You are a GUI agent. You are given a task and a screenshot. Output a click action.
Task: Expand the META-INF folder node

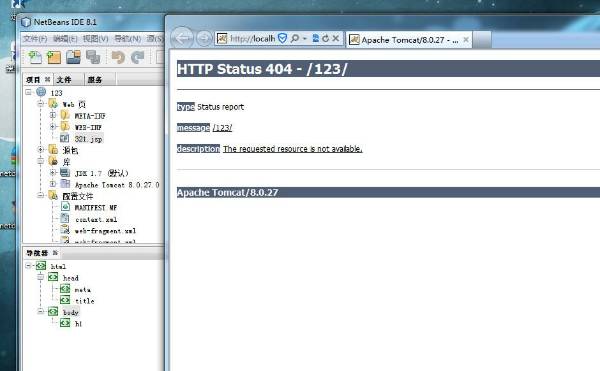click(53, 115)
